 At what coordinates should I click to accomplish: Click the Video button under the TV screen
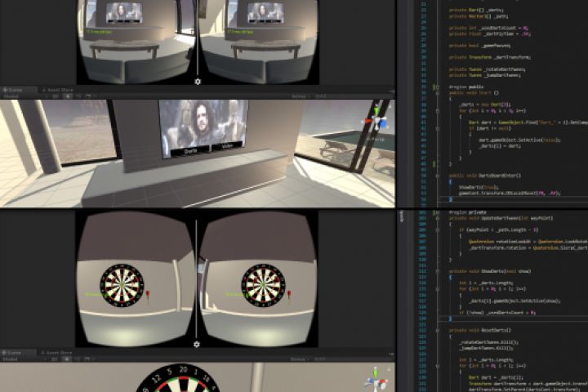227,146
